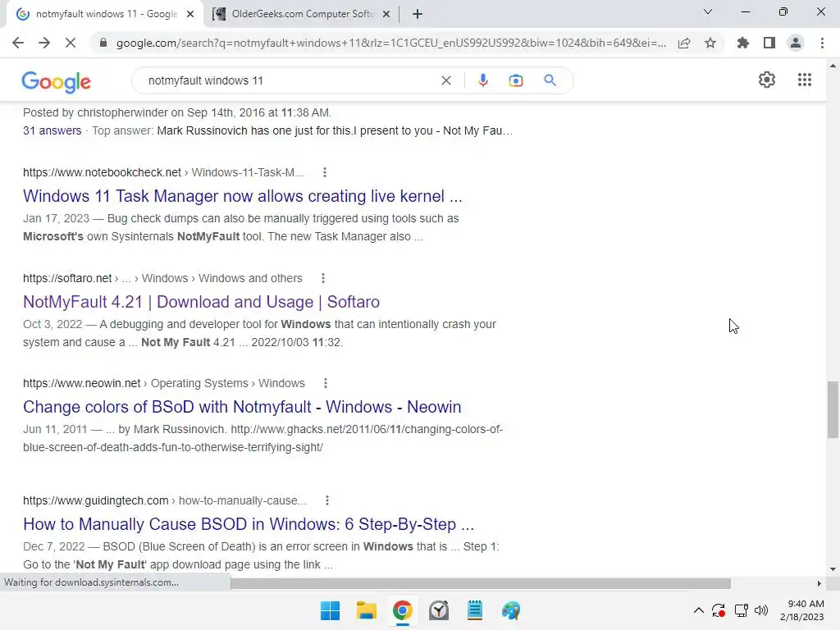
Task: Open File Explorer from taskbar
Action: click(x=367, y=610)
